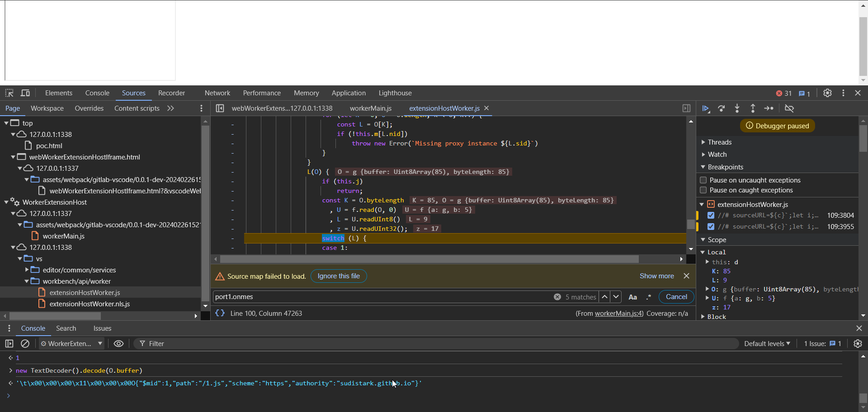Expand the Watch section
The width and height of the screenshot is (868, 412).
pos(717,154)
